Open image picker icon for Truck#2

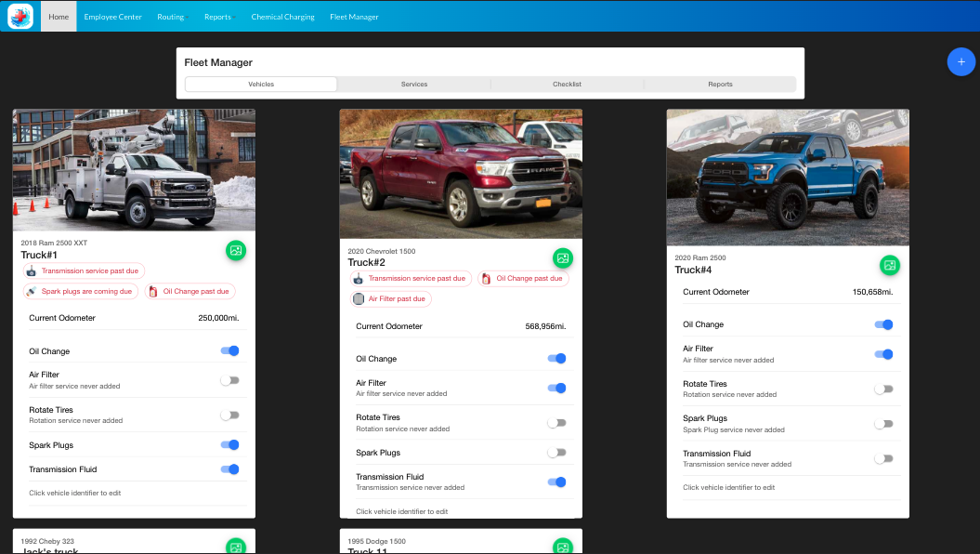point(563,258)
